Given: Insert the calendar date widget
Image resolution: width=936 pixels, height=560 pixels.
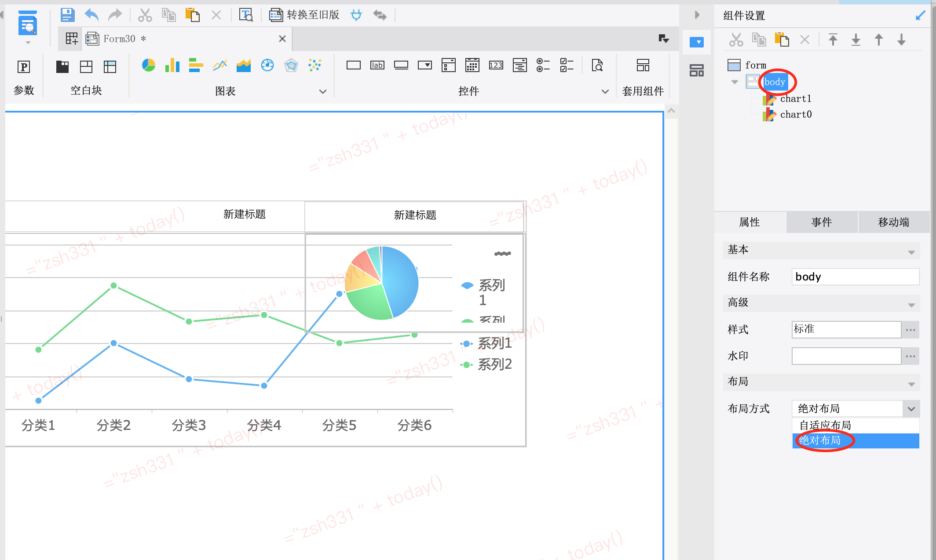Looking at the screenshot, I should 472,65.
